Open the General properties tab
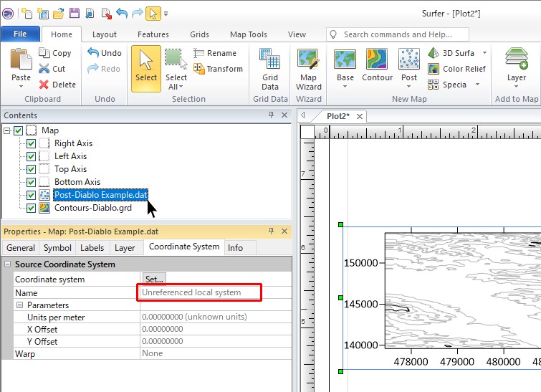Viewport: 541px width, 392px height. coord(21,248)
